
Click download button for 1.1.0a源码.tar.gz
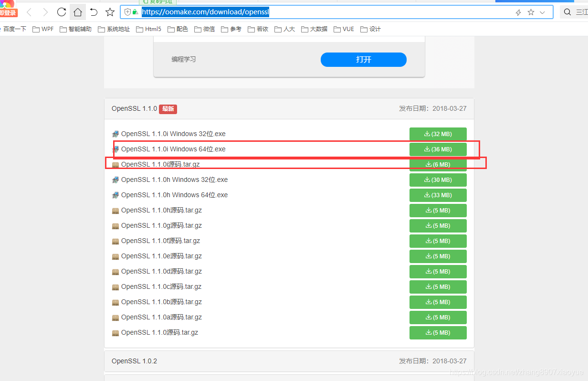pos(438,317)
